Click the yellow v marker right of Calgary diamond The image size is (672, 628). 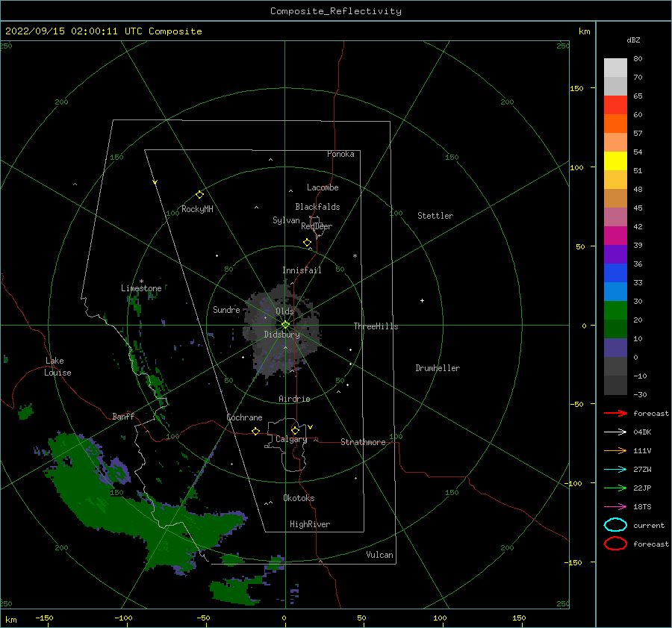point(311,427)
